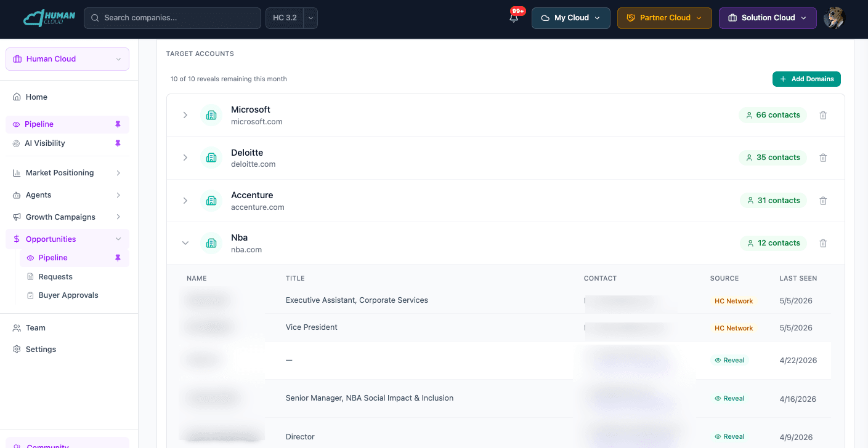Click the 31 contacts badge
This screenshot has width=868, height=448.
pos(773,201)
